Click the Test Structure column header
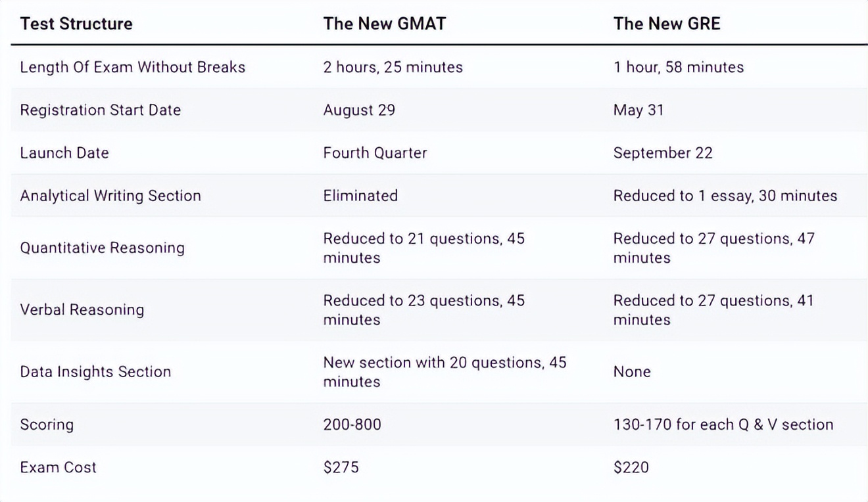The width and height of the screenshot is (868, 502). click(x=76, y=24)
